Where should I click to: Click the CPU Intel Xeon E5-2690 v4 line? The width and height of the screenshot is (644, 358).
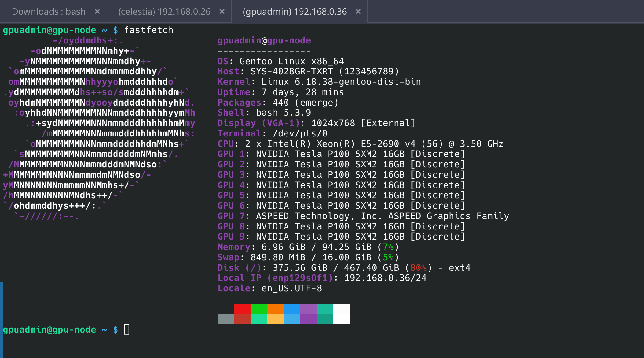[x=360, y=144]
